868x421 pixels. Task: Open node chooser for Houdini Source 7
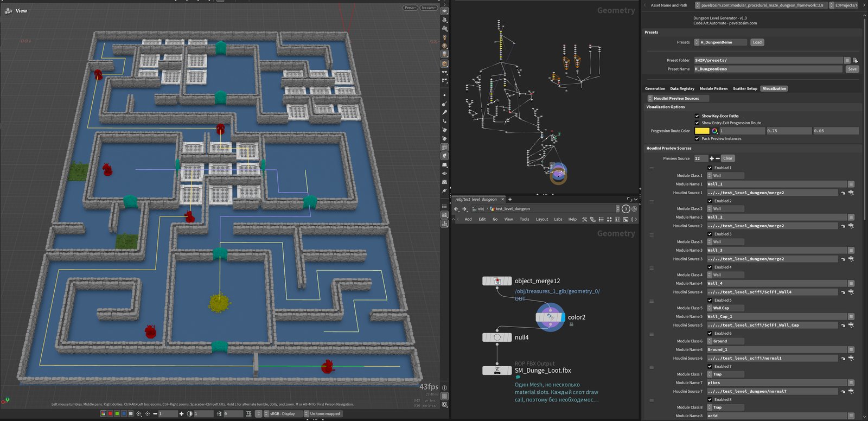(x=851, y=391)
